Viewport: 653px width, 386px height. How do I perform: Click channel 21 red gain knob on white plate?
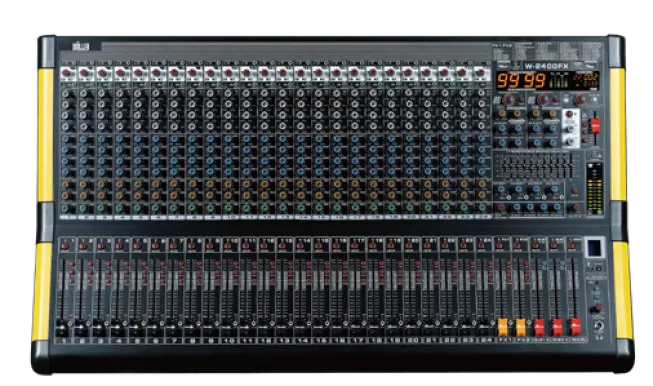[427, 73]
